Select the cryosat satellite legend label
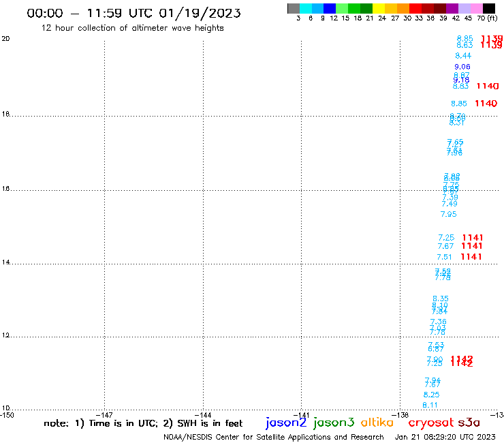Image resolution: width=504 pixels, height=443 pixels. tap(430, 423)
